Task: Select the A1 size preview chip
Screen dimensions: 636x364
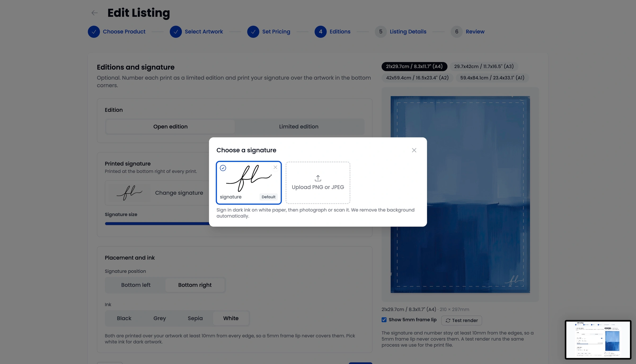Action: (492, 78)
